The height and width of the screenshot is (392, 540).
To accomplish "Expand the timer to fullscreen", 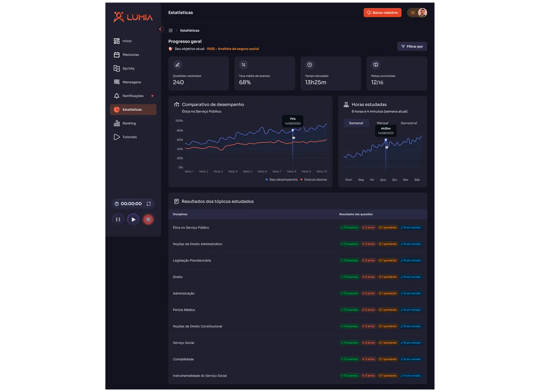I will pyautogui.click(x=149, y=204).
